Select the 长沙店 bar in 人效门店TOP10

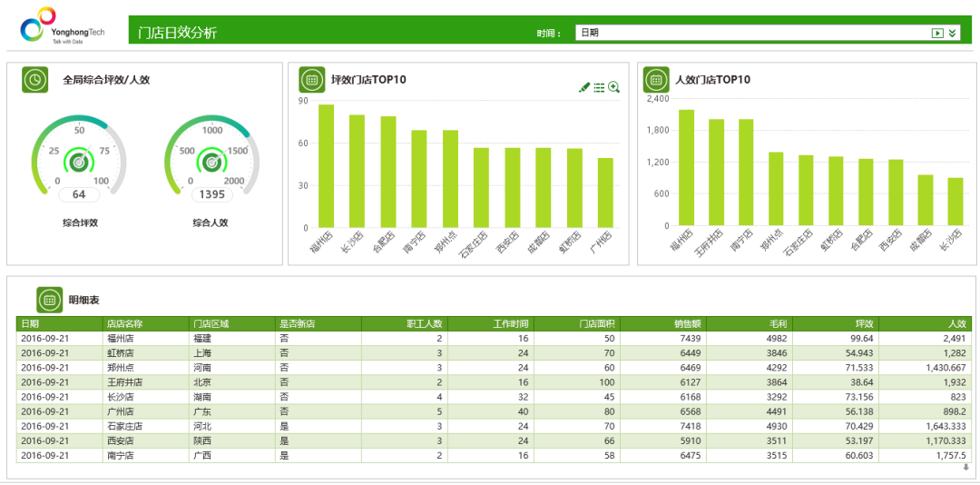955,202
